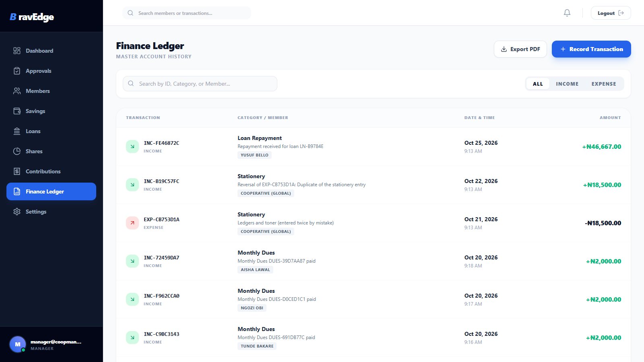The image size is (644, 362).
Task: Filter ledger by INCOME tab
Action: coord(567,84)
